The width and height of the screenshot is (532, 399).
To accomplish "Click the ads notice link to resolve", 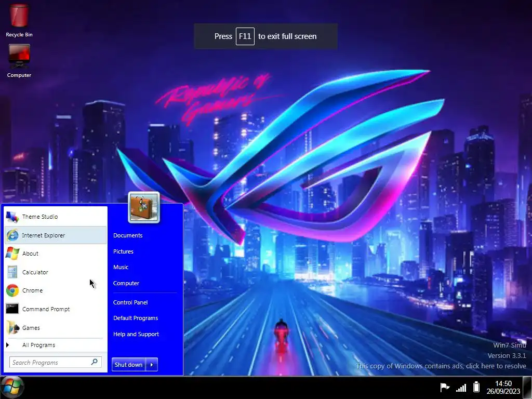I will point(441,366).
